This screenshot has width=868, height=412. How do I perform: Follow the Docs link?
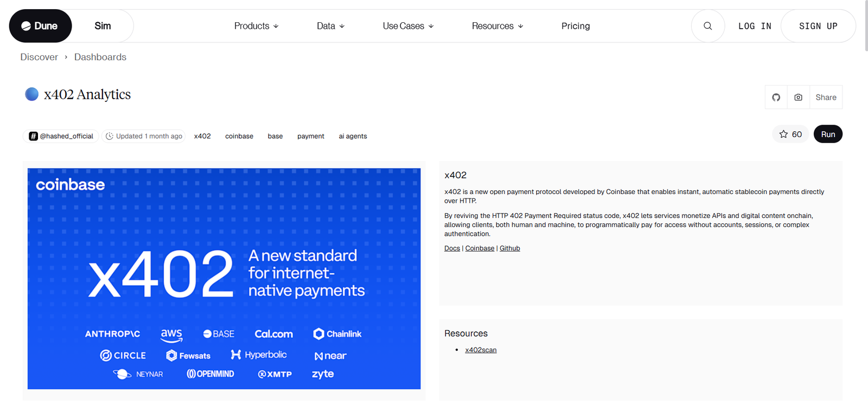pos(452,248)
